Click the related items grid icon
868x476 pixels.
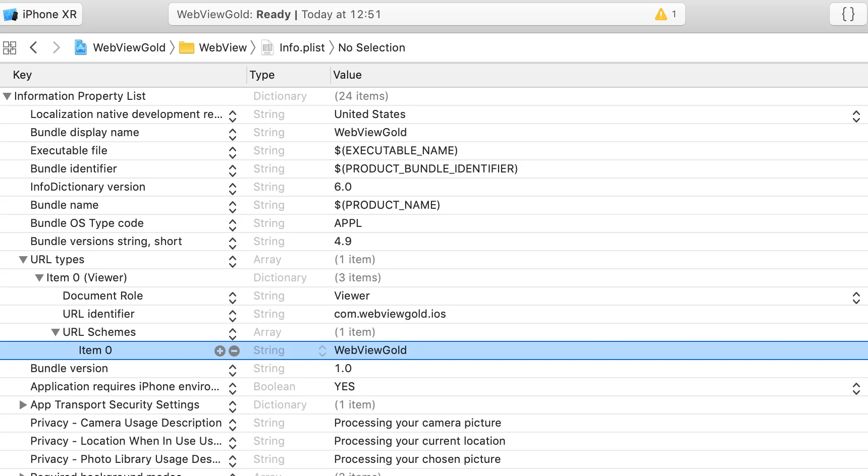(9, 47)
